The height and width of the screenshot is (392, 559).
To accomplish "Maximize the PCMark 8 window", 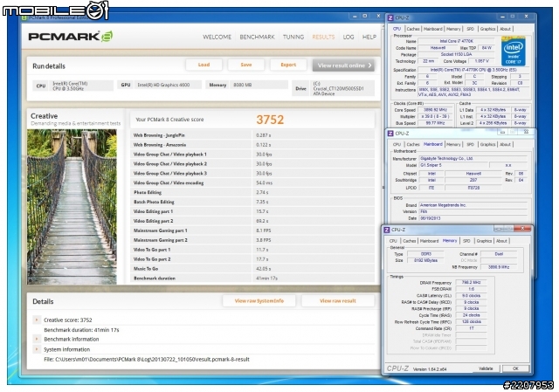I will tap(365, 16).
